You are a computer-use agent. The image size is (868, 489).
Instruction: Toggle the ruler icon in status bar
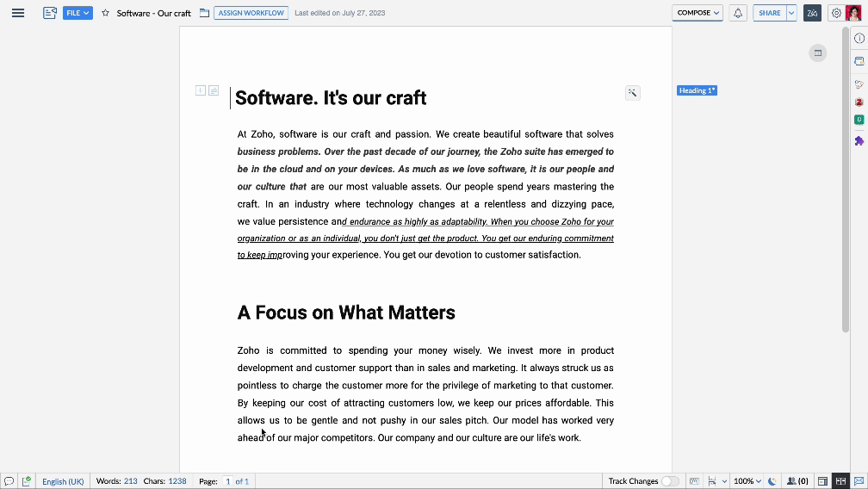point(694,481)
